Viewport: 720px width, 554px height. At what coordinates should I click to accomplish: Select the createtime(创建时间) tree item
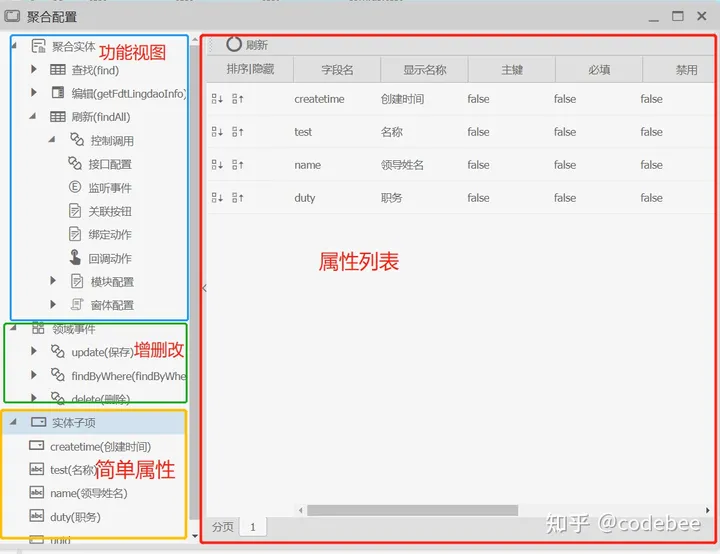[100, 447]
